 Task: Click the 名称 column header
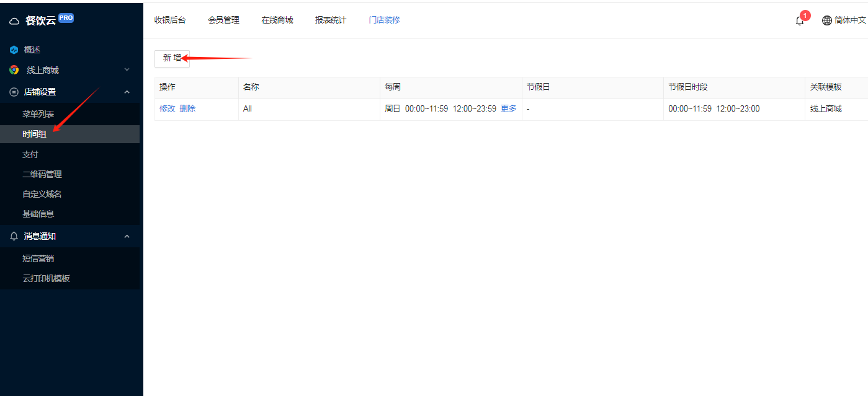(309, 87)
